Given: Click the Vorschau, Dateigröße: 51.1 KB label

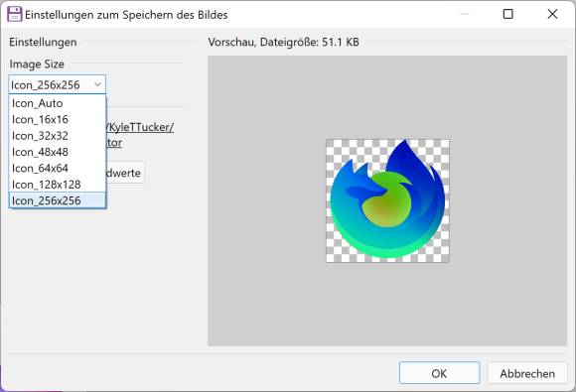Looking at the screenshot, I should tap(283, 42).
